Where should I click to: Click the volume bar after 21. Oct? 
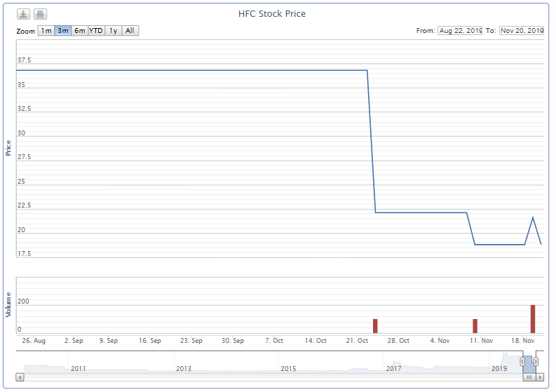pos(375,326)
